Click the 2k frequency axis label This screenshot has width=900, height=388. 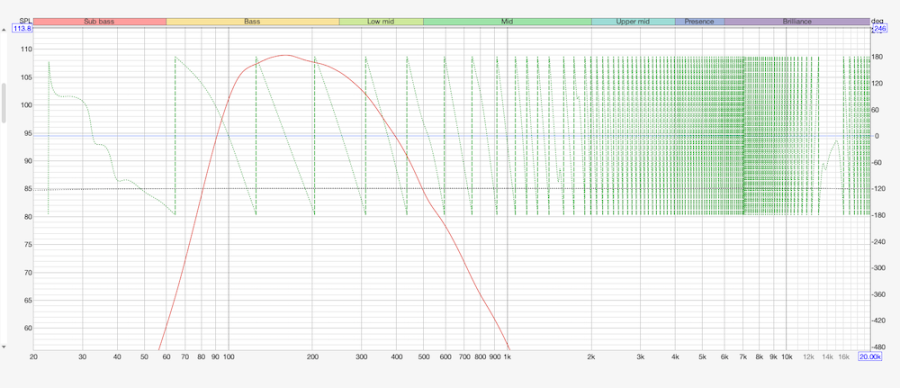[x=591, y=357]
